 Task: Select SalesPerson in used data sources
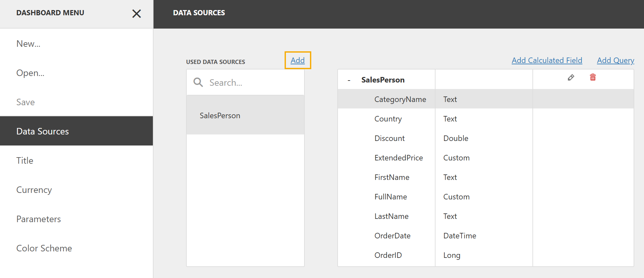click(x=220, y=116)
